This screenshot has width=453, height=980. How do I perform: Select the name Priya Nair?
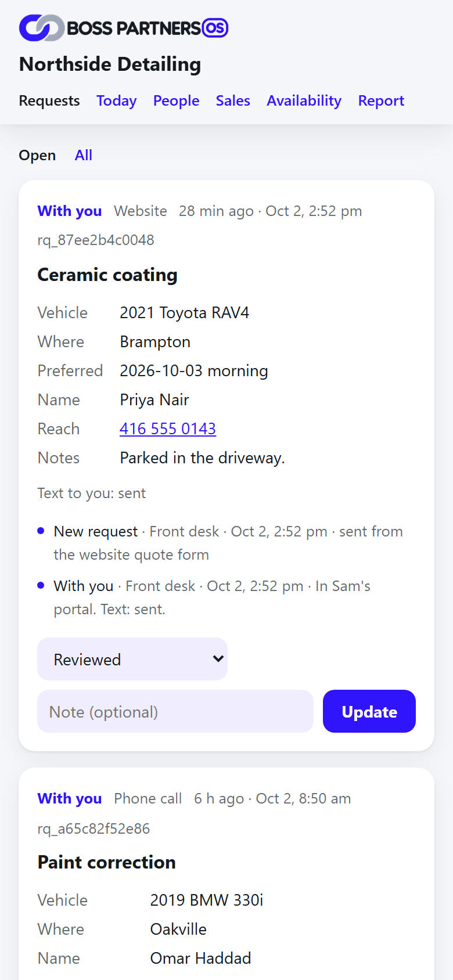click(x=154, y=399)
